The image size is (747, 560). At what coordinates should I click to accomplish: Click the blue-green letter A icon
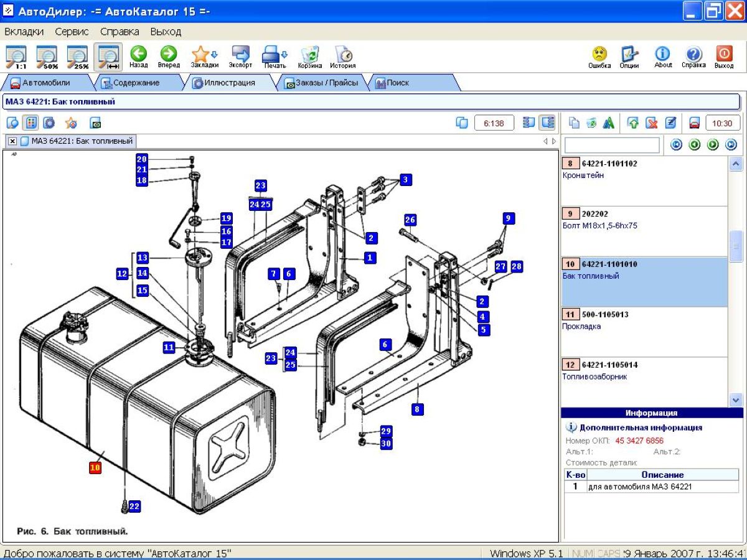(609, 123)
